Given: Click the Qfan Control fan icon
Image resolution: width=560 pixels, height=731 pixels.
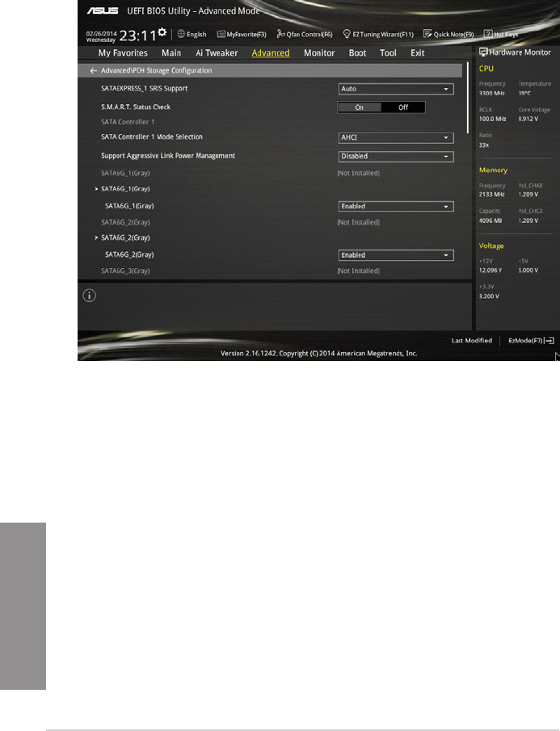Looking at the screenshot, I should [x=280, y=34].
